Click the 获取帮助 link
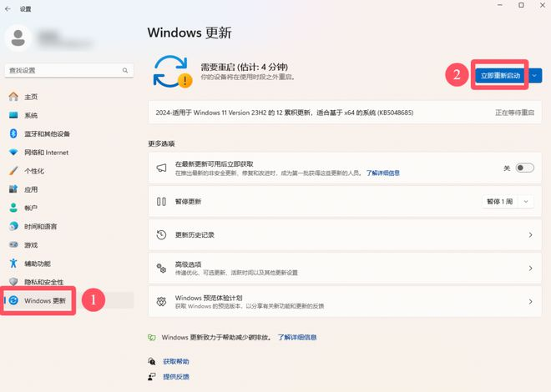This screenshot has height=392, width=551. click(176, 361)
